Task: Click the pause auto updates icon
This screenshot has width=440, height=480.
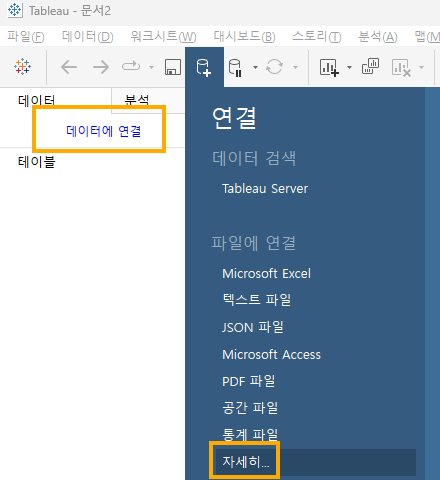Action: point(235,68)
